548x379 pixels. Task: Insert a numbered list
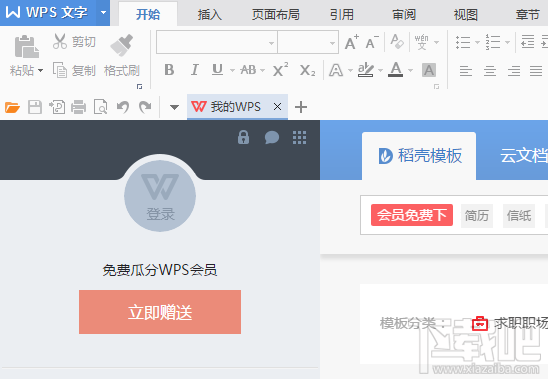493,42
